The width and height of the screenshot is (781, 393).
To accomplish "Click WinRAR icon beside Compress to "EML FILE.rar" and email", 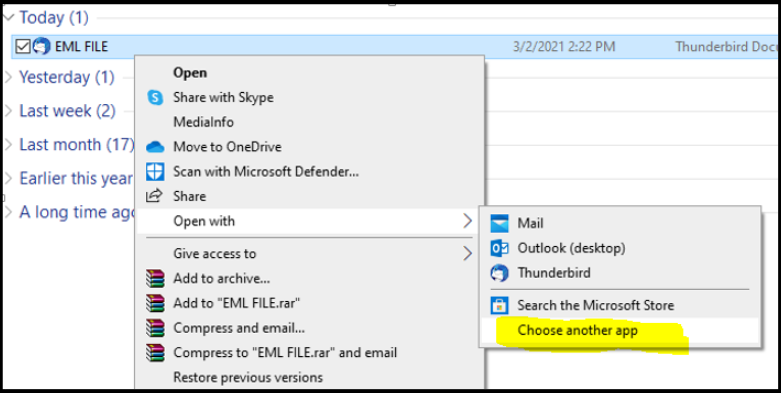I will click(x=155, y=353).
